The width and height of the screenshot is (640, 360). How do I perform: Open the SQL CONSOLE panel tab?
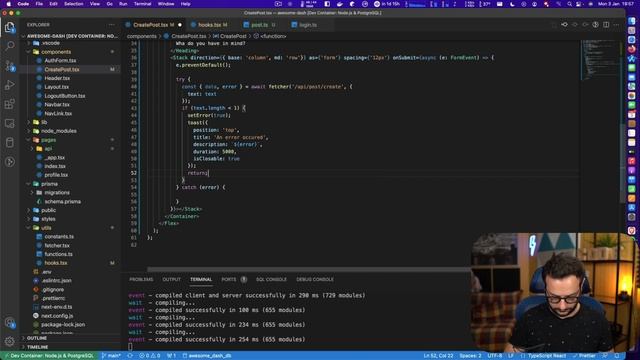271,280
